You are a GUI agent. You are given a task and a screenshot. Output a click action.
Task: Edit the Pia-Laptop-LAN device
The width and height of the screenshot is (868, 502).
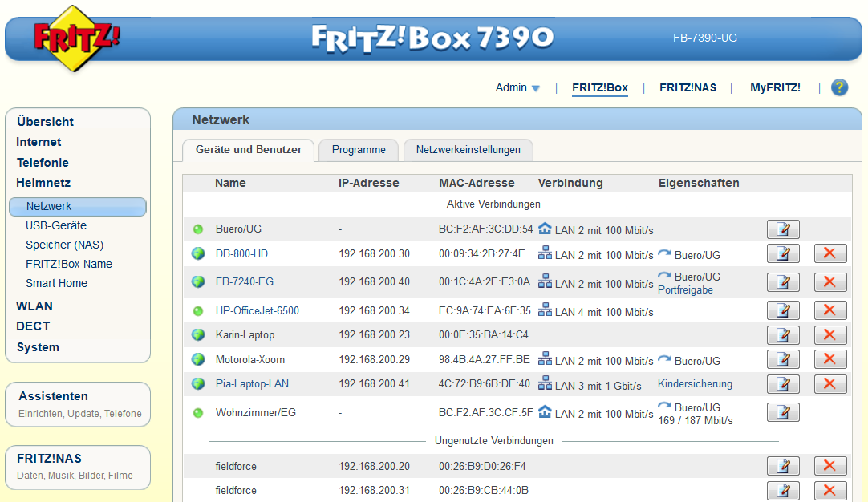pyautogui.click(x=783, y=384)
